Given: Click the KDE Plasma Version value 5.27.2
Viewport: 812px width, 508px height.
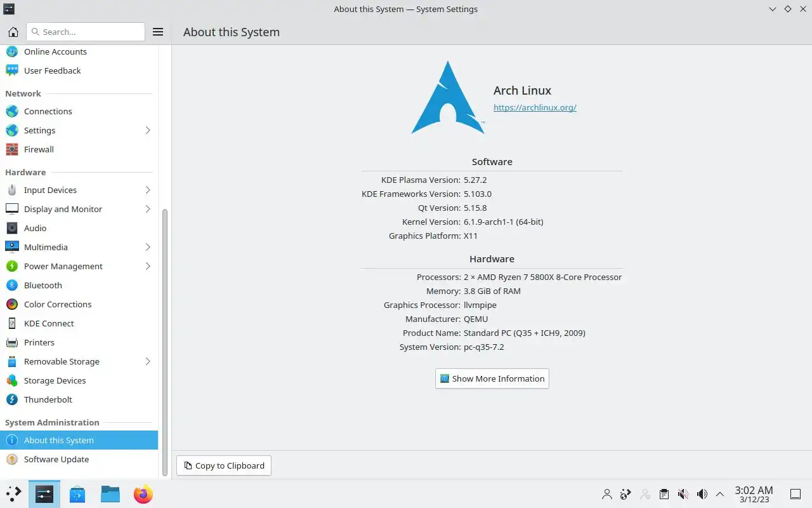Looking at the screenshot, I should point(475,180).
